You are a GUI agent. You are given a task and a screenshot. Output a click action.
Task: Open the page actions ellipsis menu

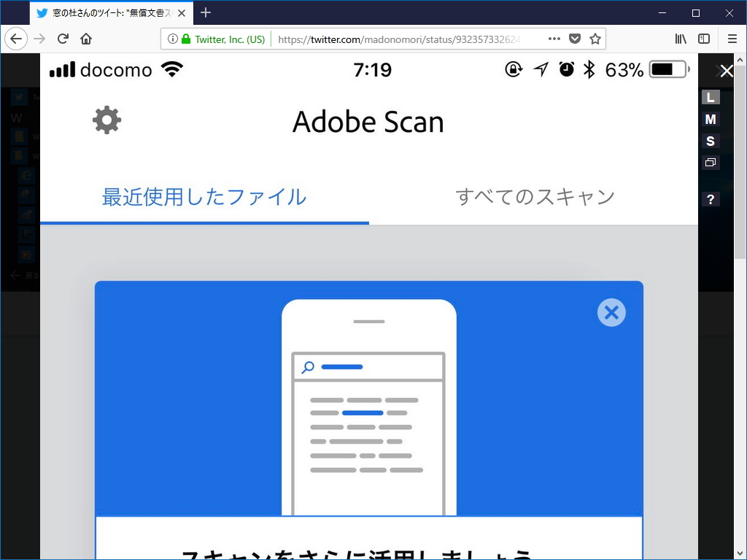click(554, 39)
